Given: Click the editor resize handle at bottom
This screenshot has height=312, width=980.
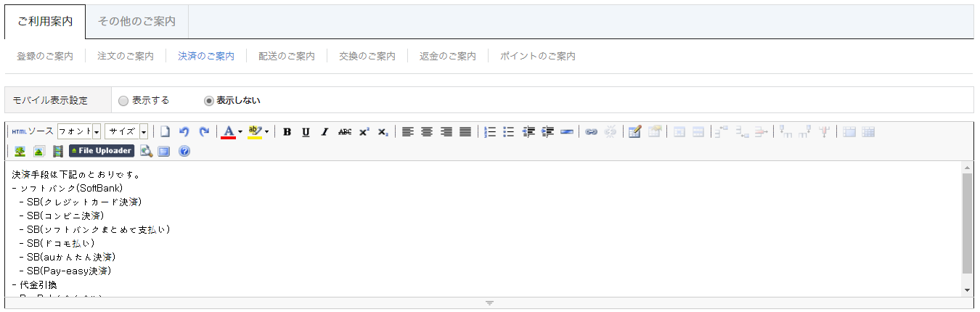Looking at the screenshot, I should click(x=489, y=303).
